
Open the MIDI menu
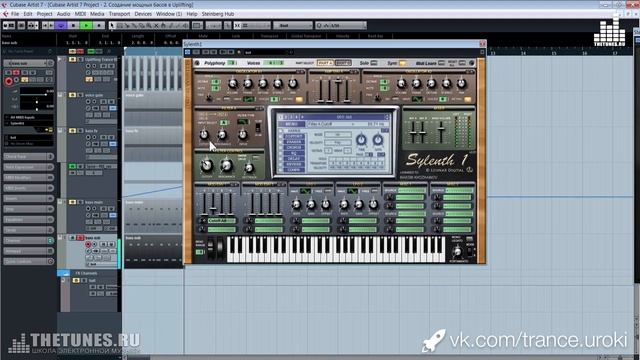tap(80, 14)
